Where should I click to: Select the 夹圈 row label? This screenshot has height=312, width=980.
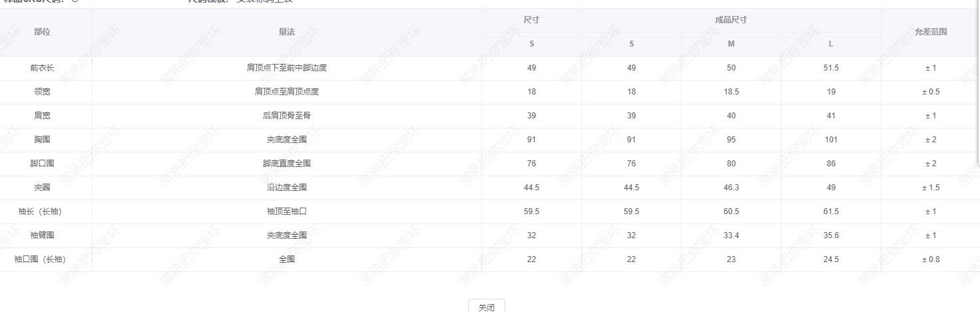(42, 188)
